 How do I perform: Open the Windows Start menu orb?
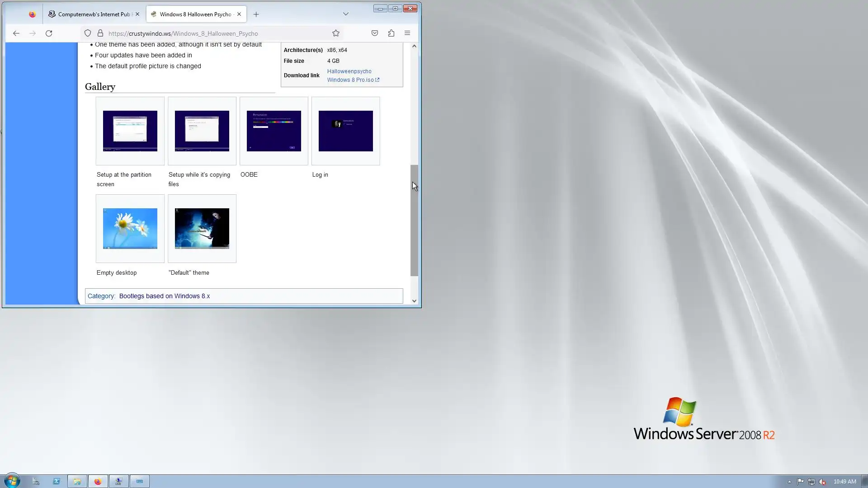click(12, 481)
